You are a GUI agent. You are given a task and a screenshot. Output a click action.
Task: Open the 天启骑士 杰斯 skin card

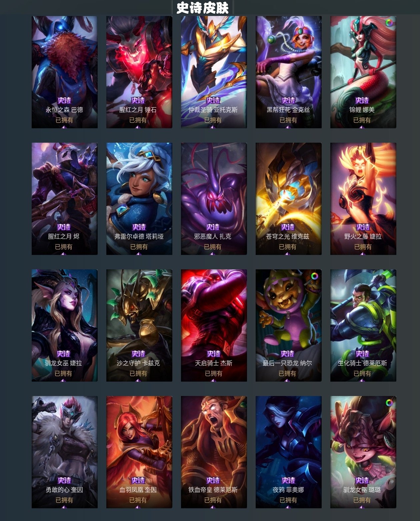pos(214,325)
